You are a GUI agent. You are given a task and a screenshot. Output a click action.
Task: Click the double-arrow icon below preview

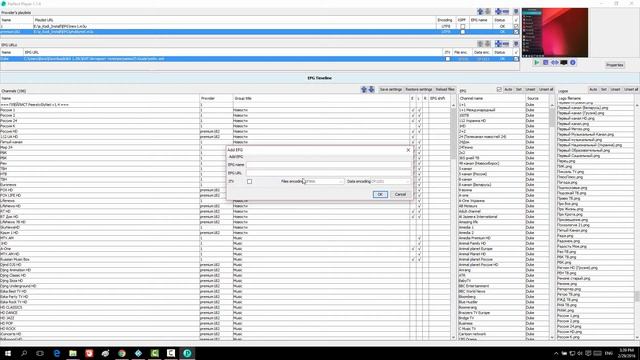[555, 62]
